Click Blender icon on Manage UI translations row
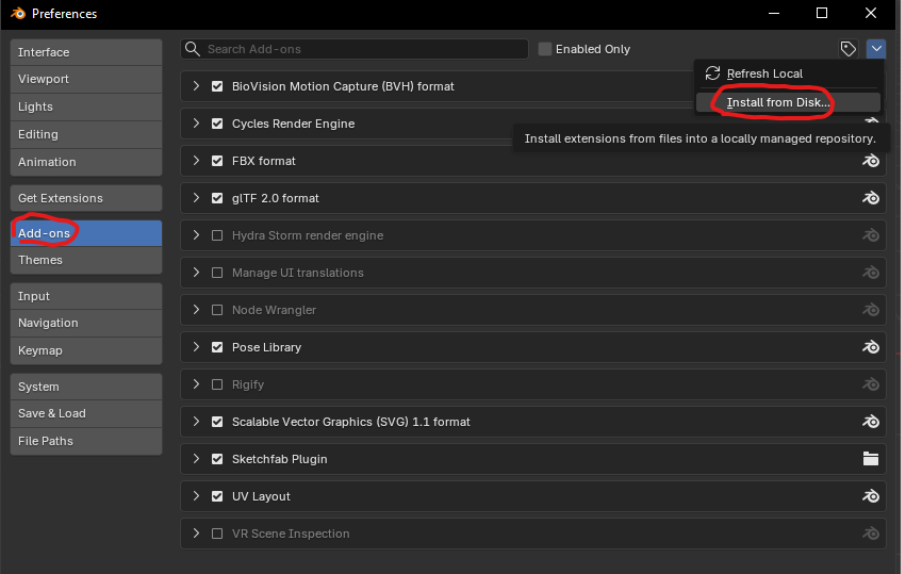Screen dimensions: 901x574 pos(871,272)
